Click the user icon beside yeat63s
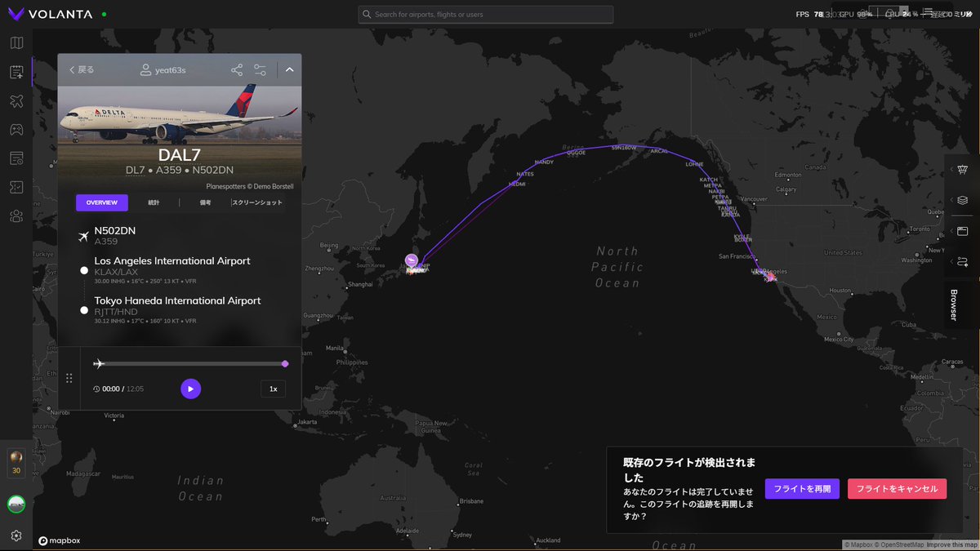The image size is (980, 551). (145, 70)
